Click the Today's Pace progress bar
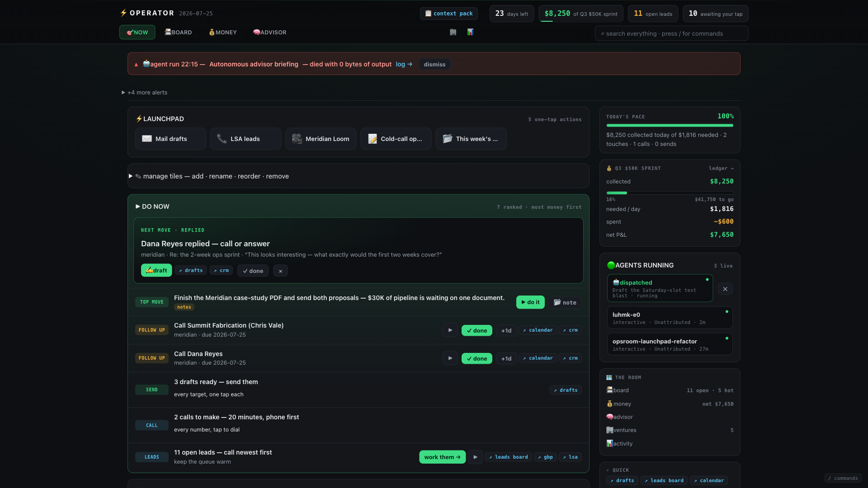Image resolution: width=868 pixels, height=488 pixels. tap(670, 126)
